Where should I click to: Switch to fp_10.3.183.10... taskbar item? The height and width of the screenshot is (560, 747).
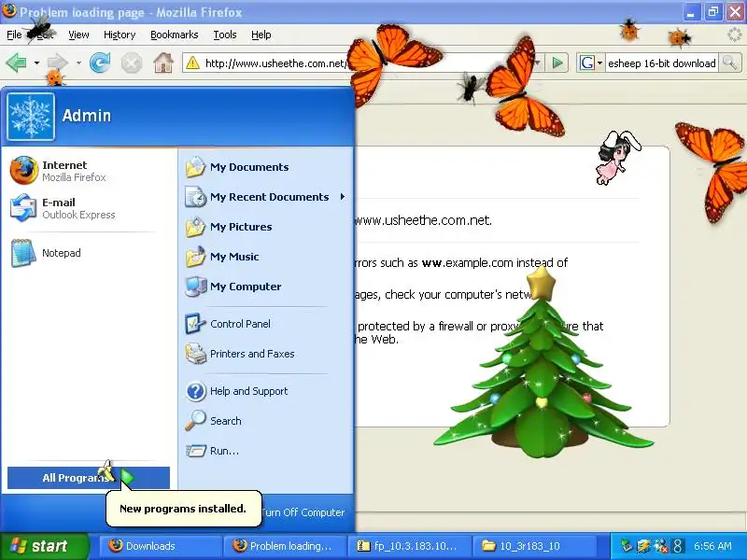(x=409, y=546)
